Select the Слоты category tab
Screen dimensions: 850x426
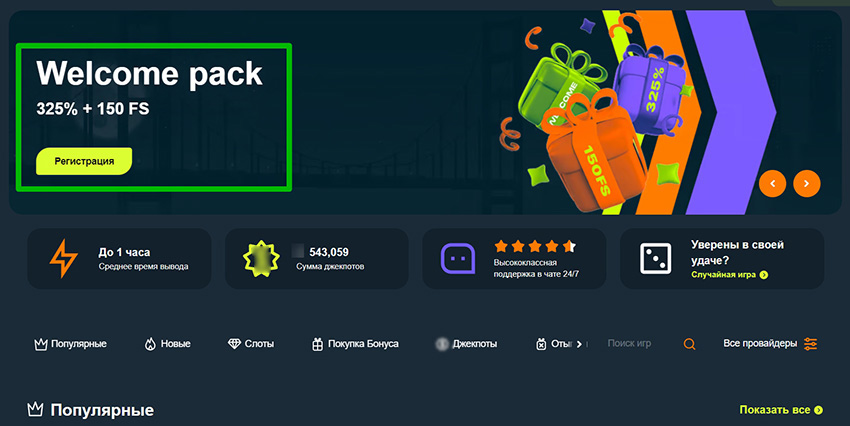pyautogui.click(x=251, y=344)
